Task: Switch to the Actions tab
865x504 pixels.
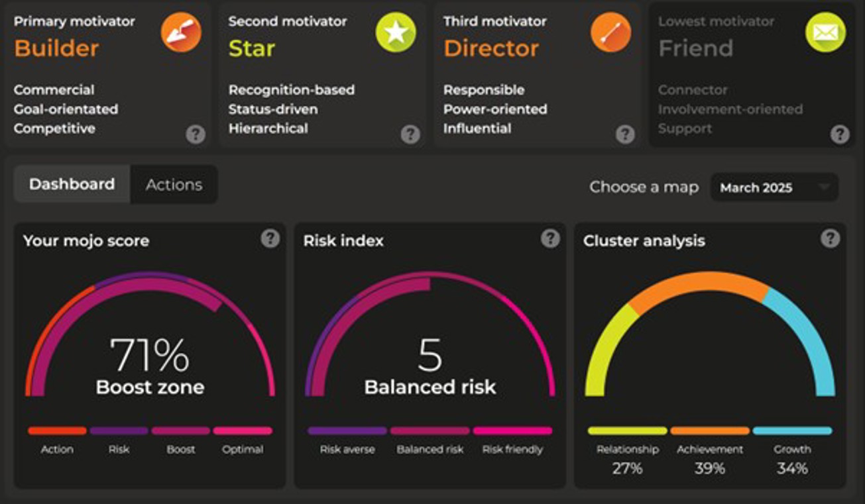Action: click(x=174, y=184)
